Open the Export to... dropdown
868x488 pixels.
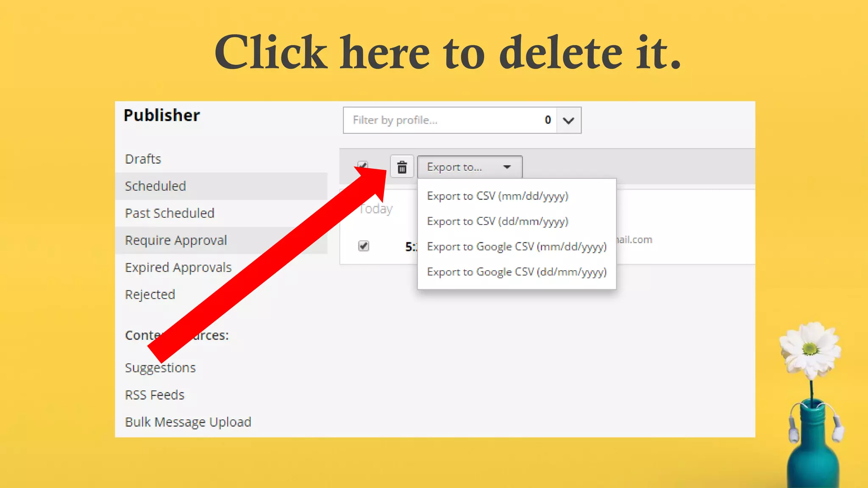[470, 167]
